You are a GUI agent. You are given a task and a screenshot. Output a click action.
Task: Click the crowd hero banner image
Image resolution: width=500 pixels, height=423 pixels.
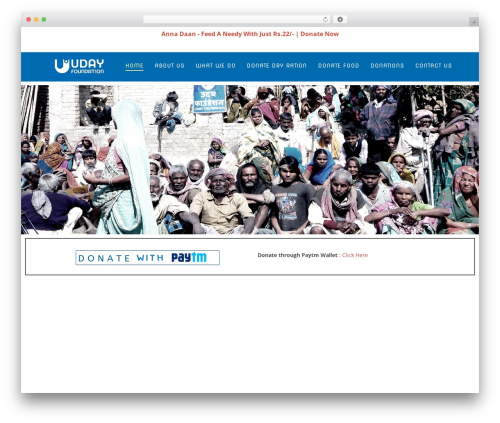(x=250, y=159)
